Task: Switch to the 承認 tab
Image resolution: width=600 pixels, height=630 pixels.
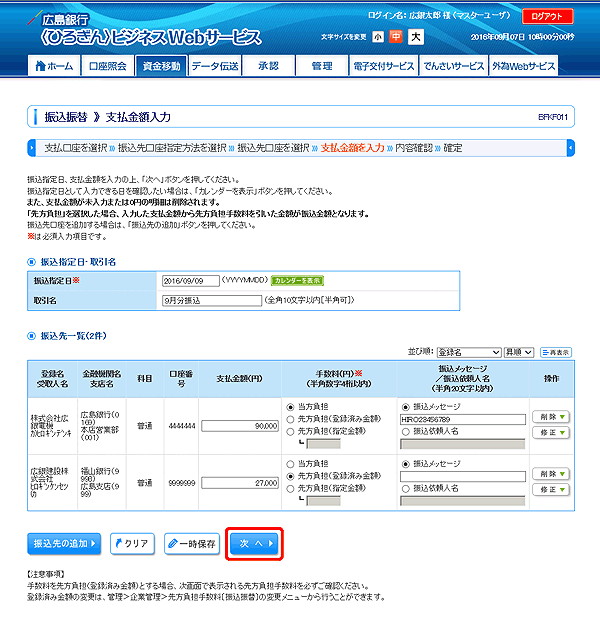Action: (x=268, y=65)
